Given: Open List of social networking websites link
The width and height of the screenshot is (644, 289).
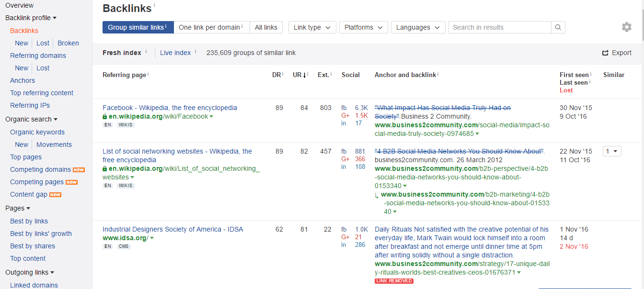Looking at the screenshot, I should click(x=177, y=156).
